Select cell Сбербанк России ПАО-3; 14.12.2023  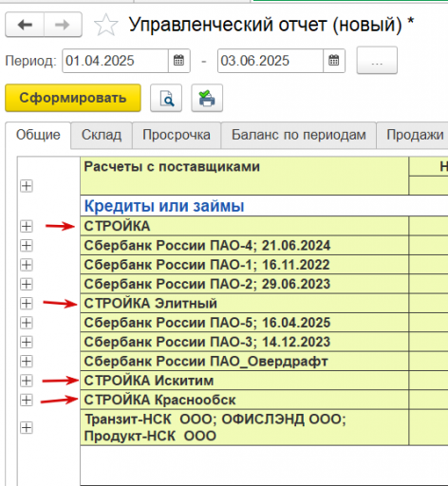coord(244,342)
